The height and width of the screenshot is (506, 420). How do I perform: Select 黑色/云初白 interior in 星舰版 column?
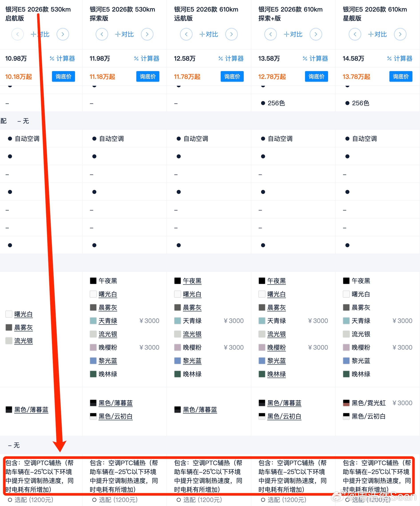pos(364,416)
